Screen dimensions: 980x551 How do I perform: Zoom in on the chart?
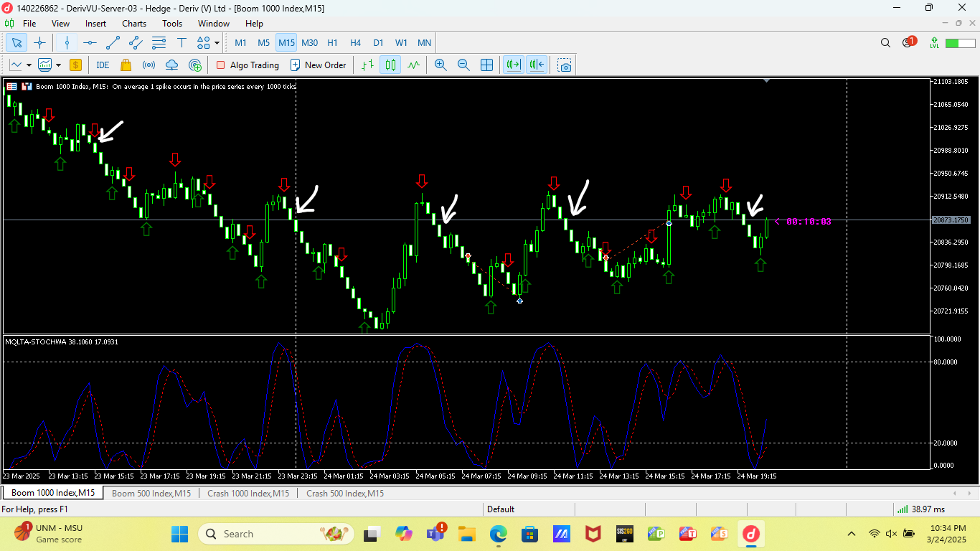(440, 65)
